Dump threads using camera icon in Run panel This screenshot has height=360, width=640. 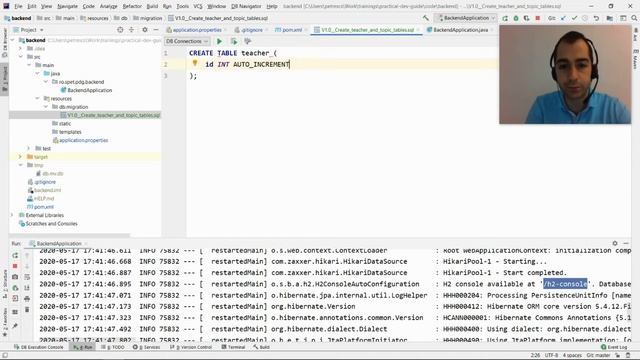[15, 277]
